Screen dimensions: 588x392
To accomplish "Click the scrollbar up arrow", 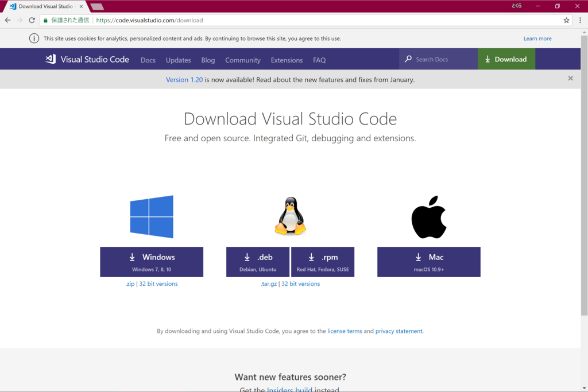I will 584,33.
